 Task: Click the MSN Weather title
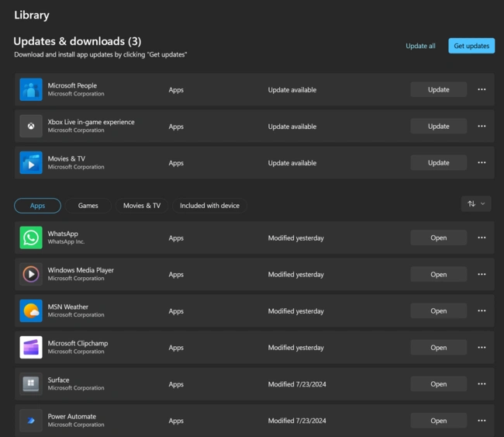[67, 307]
